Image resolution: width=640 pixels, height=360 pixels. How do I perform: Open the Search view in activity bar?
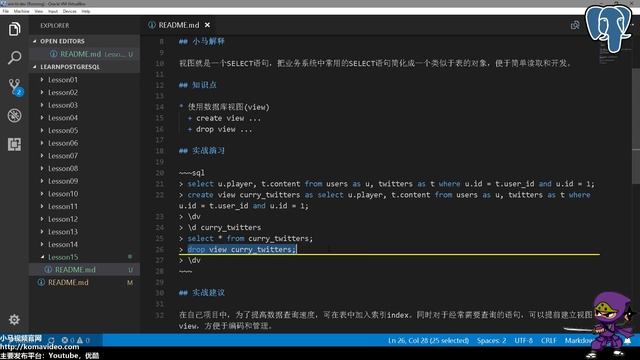[x=14, y=58]
